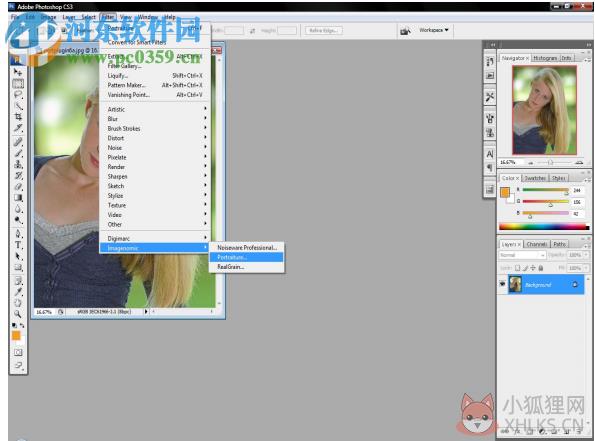Switch foreground and background colors icon

[x=22, y=325]
